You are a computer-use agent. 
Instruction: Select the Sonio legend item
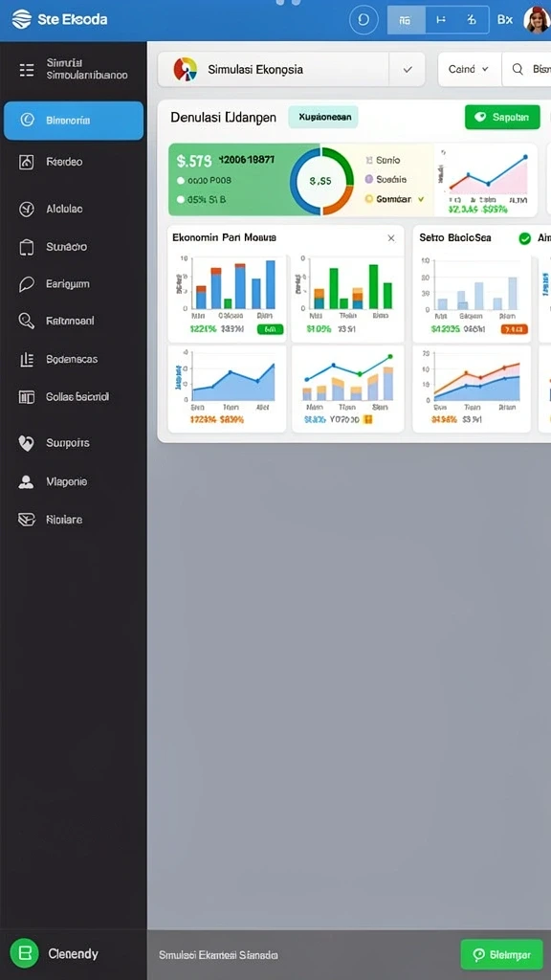click(383, 160)
